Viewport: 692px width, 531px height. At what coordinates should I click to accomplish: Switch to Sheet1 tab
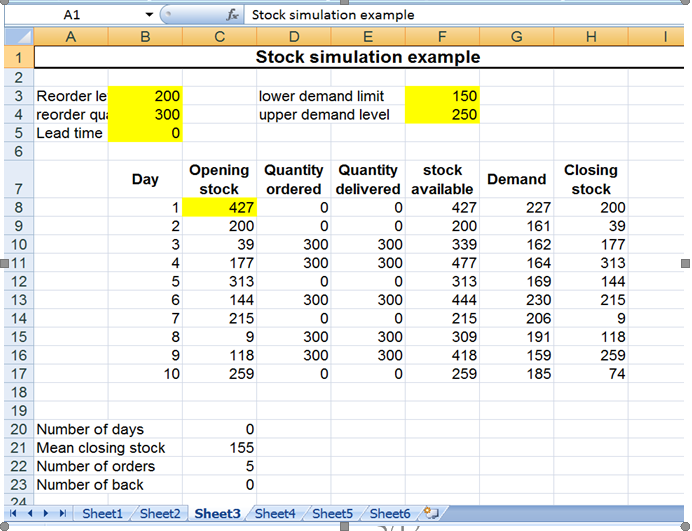(x=102, y=513)
